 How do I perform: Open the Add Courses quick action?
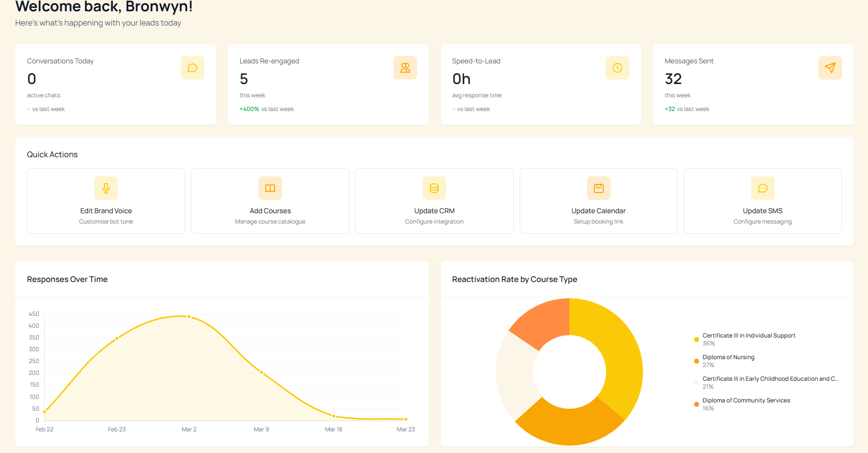coord(270,201)
